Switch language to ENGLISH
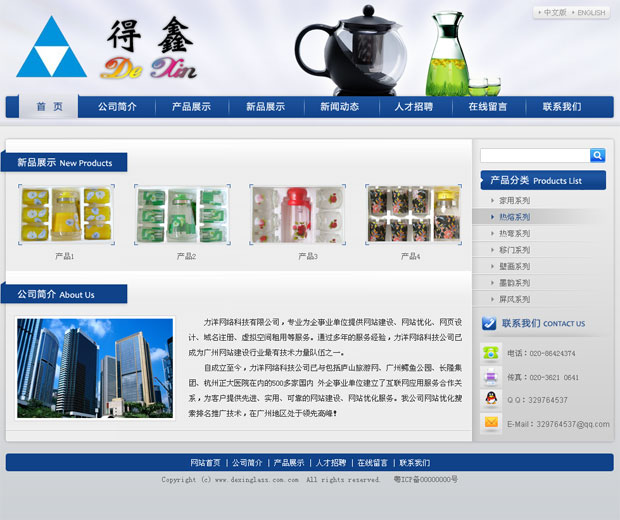 pyautogui.click(x=590, y=13)
